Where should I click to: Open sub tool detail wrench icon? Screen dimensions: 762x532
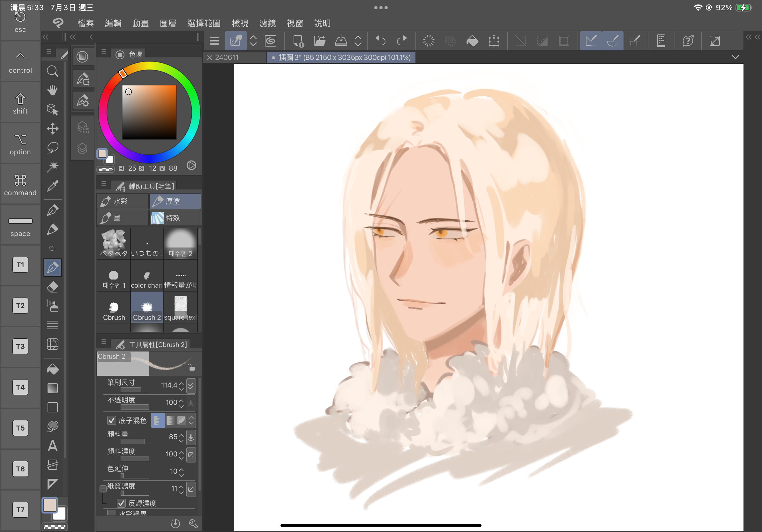click(193, 524)
